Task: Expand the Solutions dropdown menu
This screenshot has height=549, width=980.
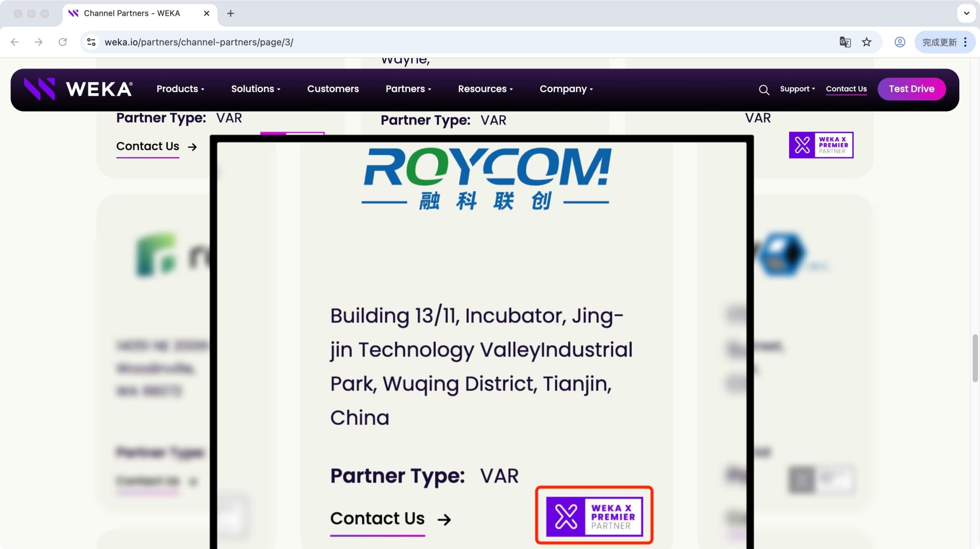Action: point(256,89)
